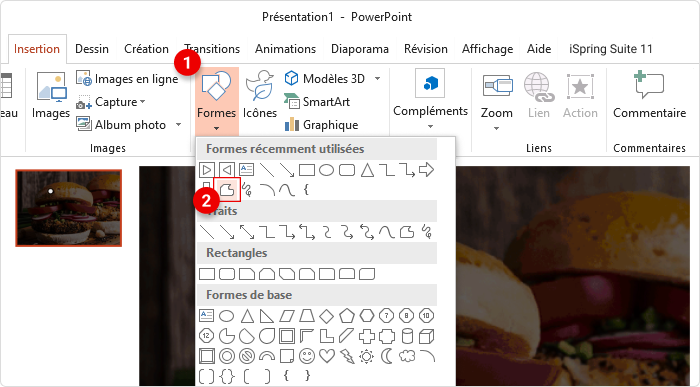Image resolution: width=700 pixels, height=387 pixels.
Task: Click the Formes de base section header
Action: click(x=317, y=295)
